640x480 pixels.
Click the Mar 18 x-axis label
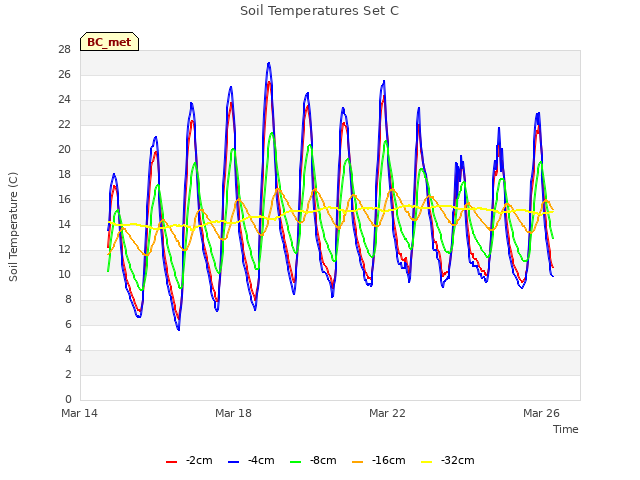(x=233, y=413)
